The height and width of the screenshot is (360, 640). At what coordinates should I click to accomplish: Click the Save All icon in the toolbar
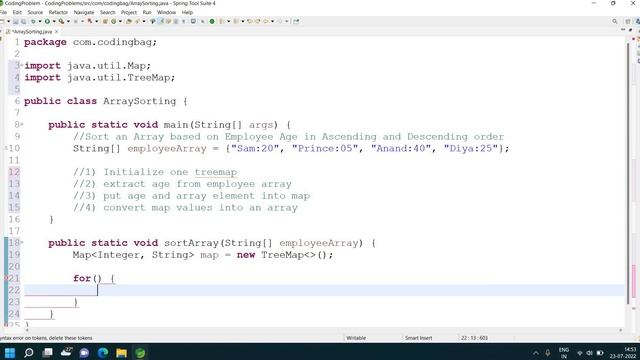[x=24, y=21]
